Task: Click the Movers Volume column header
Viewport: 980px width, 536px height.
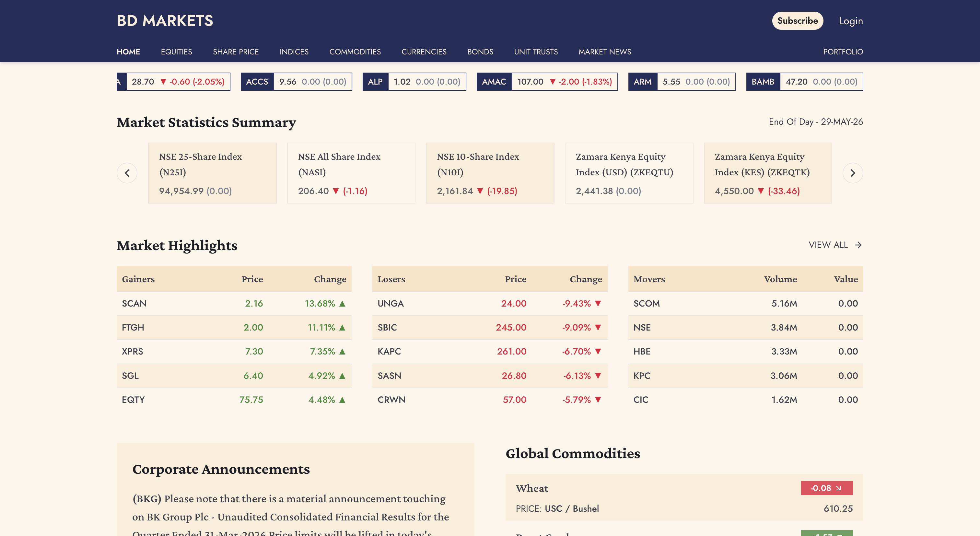Action: click(x=780, y=279)
